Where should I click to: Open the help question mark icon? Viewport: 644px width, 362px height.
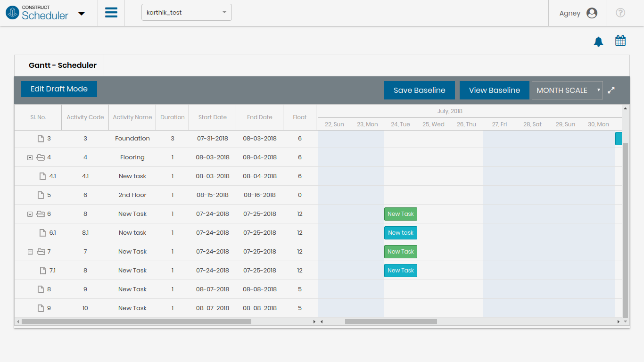pos(620,13)
